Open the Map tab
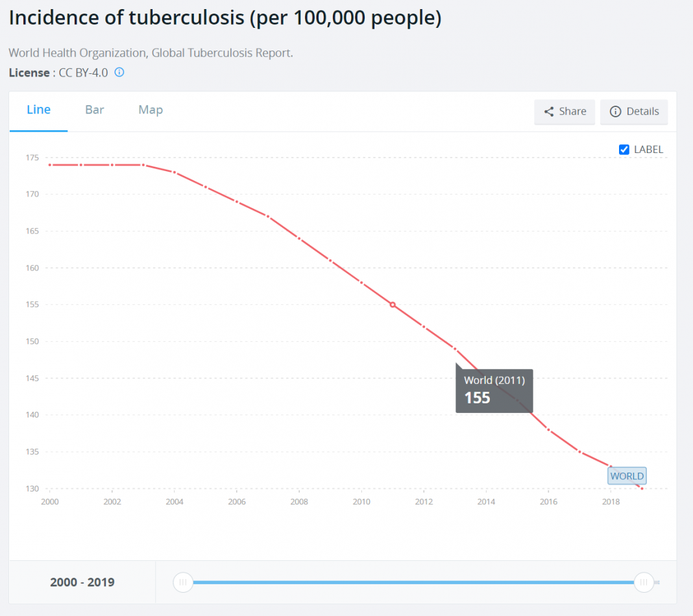The width and height of the screenshot is (693, 616). tap(151, 110)
